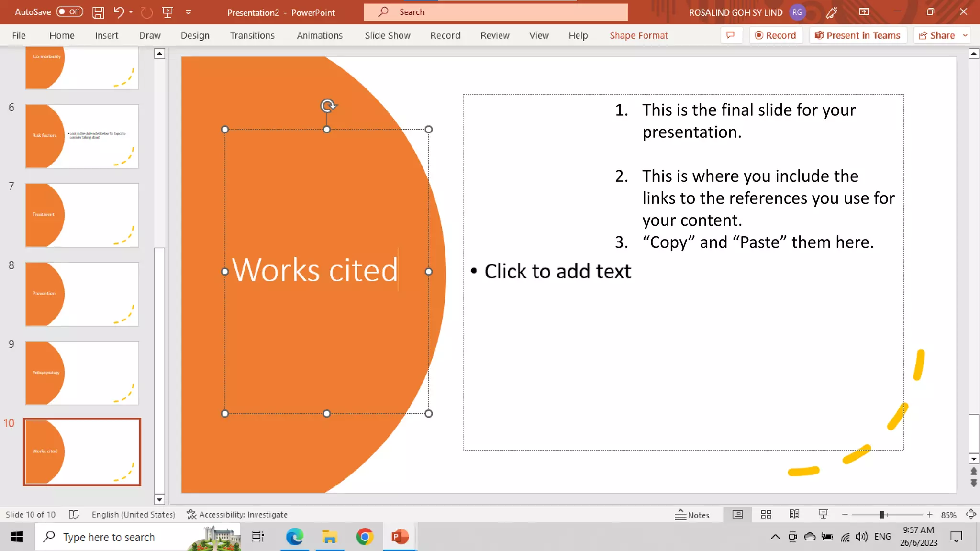
Task: Open the Review tab
Action: point(495,35)
